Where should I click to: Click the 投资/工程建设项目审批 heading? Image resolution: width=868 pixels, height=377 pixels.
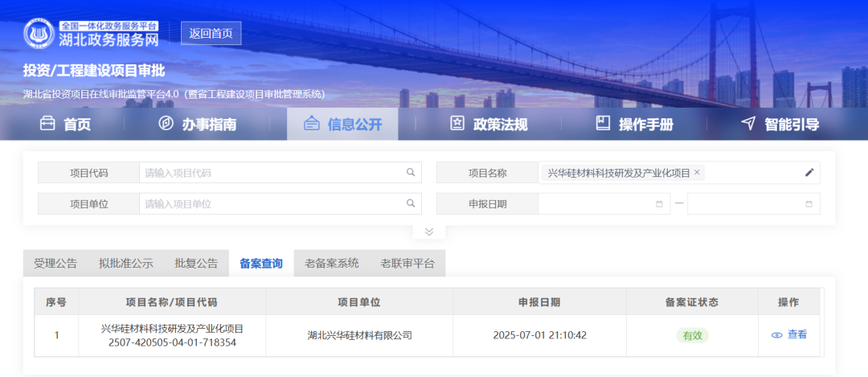coord(94,70)
